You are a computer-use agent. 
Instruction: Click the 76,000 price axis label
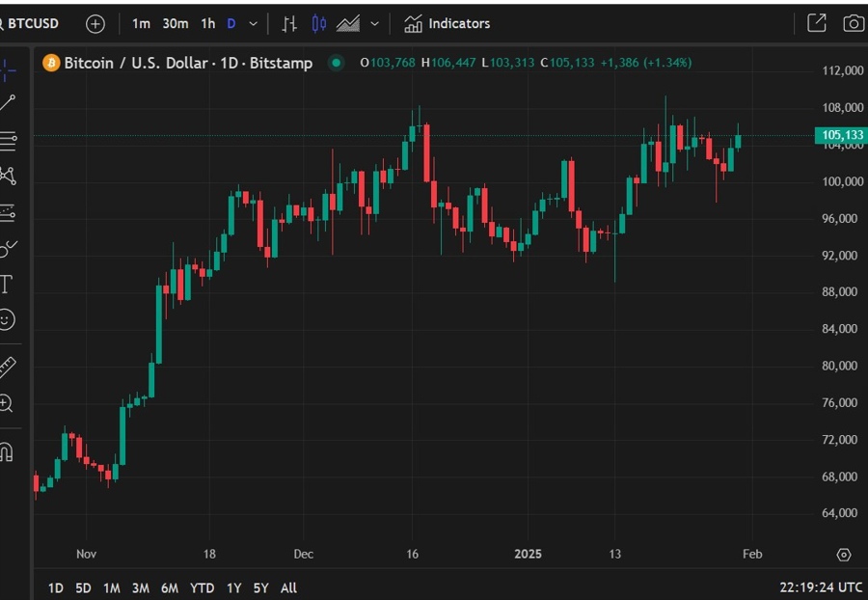pos(840,402)
